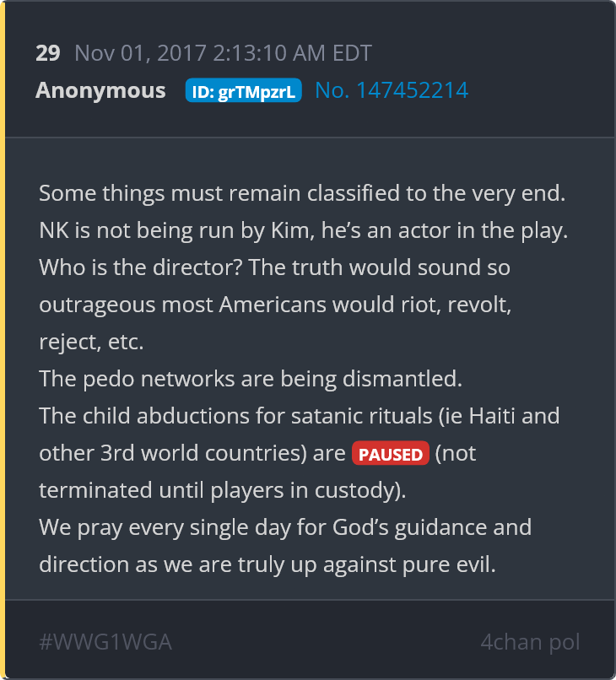
Task: Select the post index number 29
Action: click(x=48, y=53)
